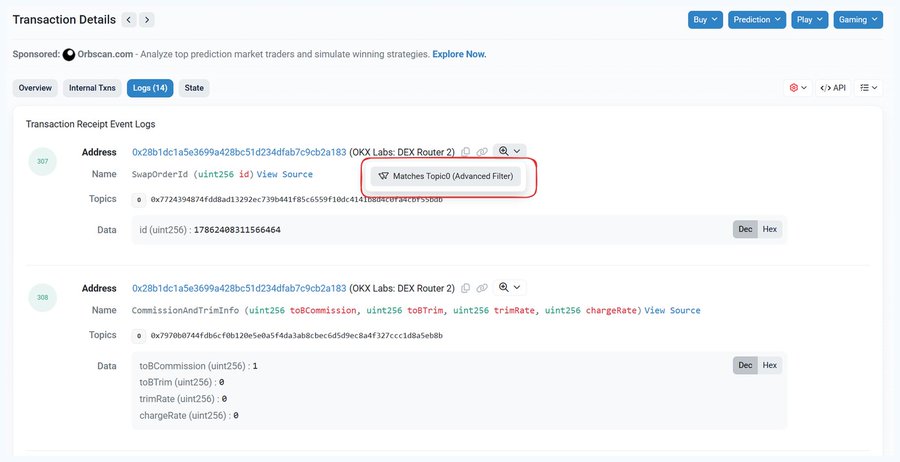Screen dimensions: 900x462
Task: Go to next transaction arrow
Action: tap(147, 20)
